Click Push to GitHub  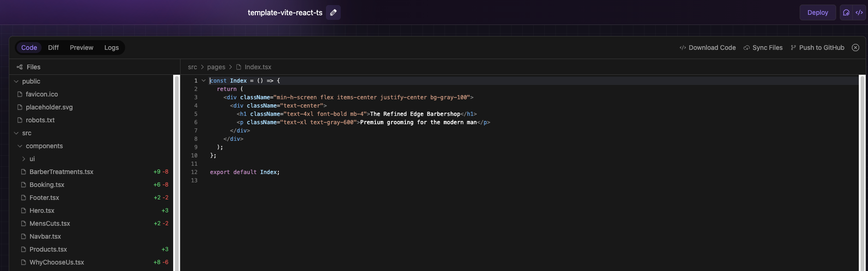(817, 48)
